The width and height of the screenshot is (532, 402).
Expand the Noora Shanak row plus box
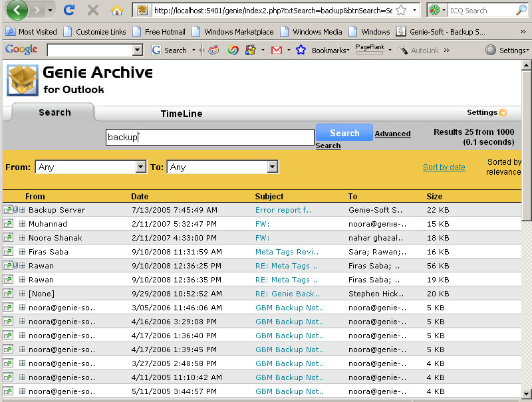(x=23, y=238)
